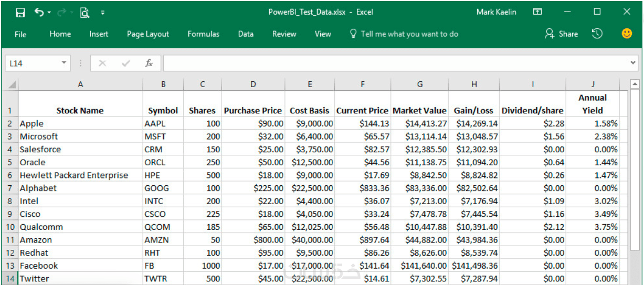Open the File menu
Viewport: 644px width, 285px height.
pos(20,34)
